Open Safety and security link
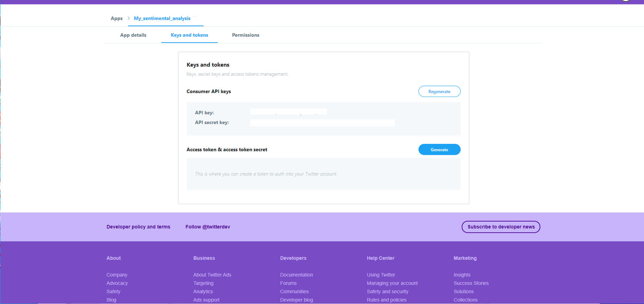Screen dimensions: 644x304 388,292
